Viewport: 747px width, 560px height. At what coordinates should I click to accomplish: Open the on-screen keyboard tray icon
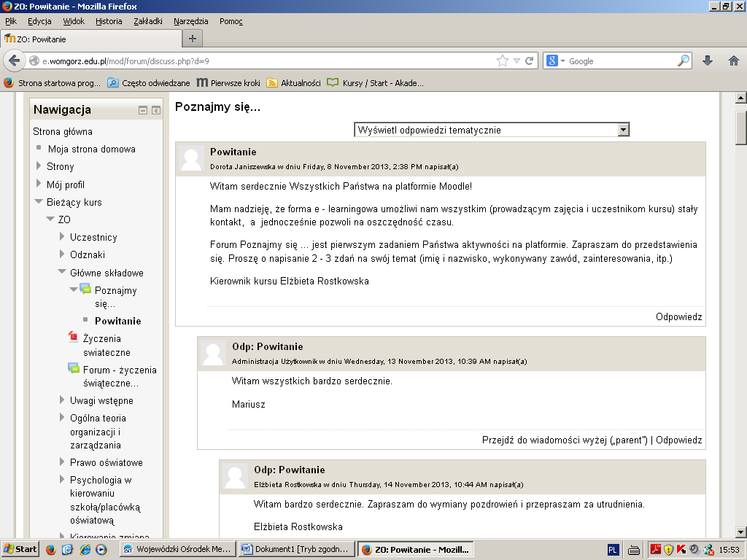(x=634, y=550)
